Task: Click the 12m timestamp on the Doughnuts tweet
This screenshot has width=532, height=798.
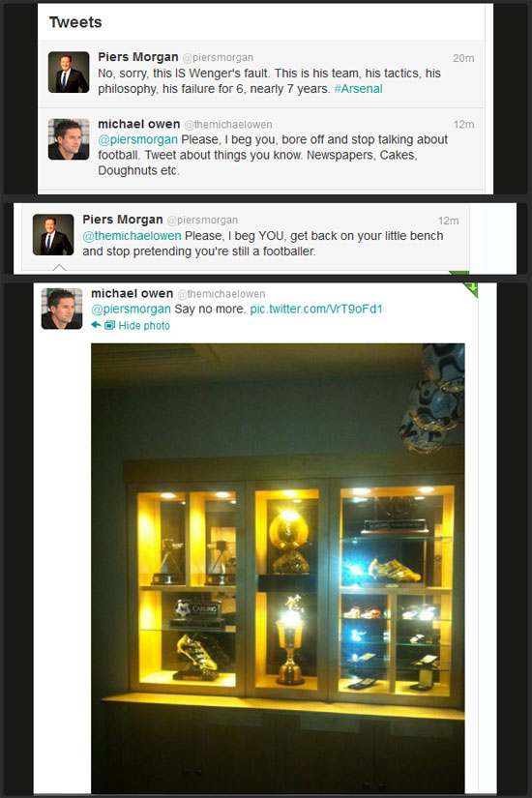Action: pos(463,124)
